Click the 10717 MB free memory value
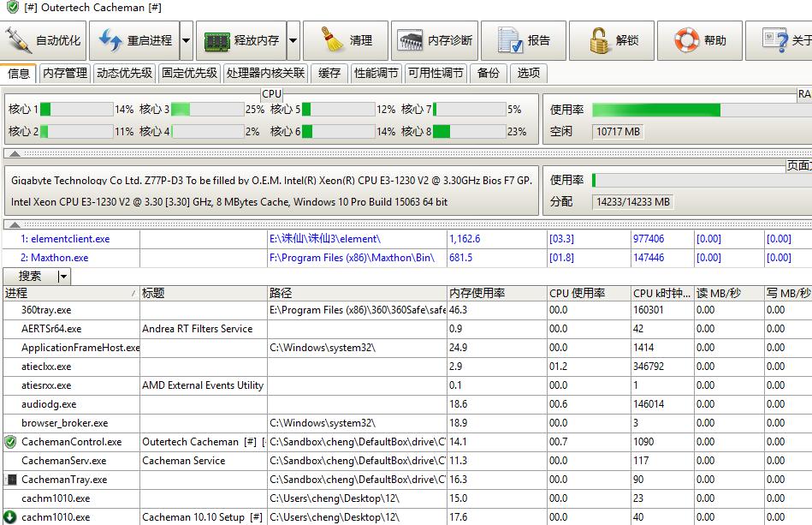The height and width of the screenshot is (525, 812). 618,132
